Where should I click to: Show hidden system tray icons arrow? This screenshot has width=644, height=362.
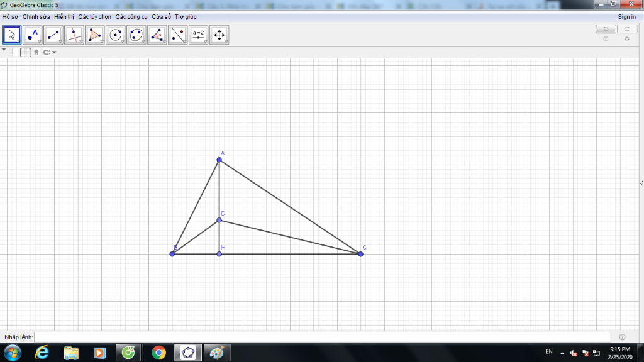[562, 353]
